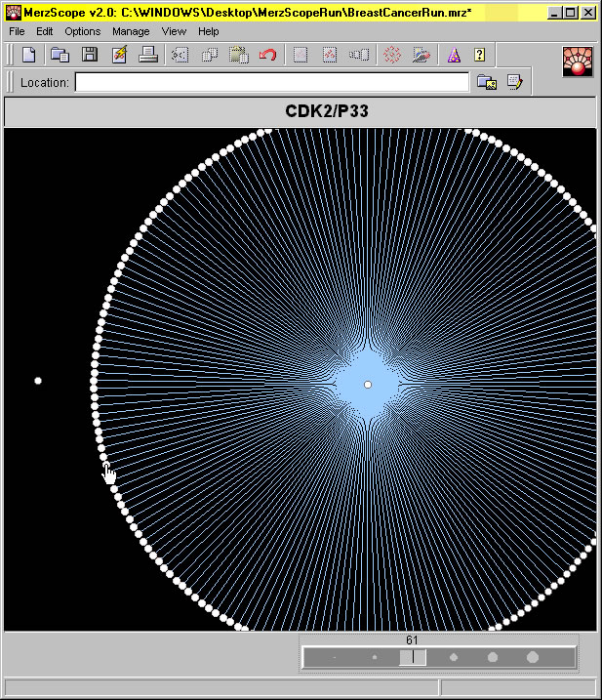The width and height of the screenshot is (602, 700).
Task: Select the central hub node of graph
Action: tap(368, 385)
